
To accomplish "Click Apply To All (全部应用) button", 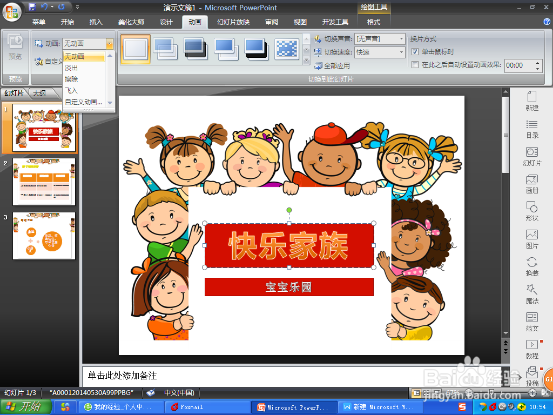I will pyautogui.click(x=332, y=66).
